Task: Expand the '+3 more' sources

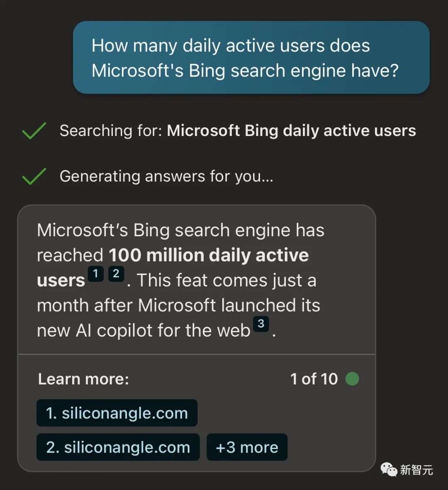Action: (247, 447)
